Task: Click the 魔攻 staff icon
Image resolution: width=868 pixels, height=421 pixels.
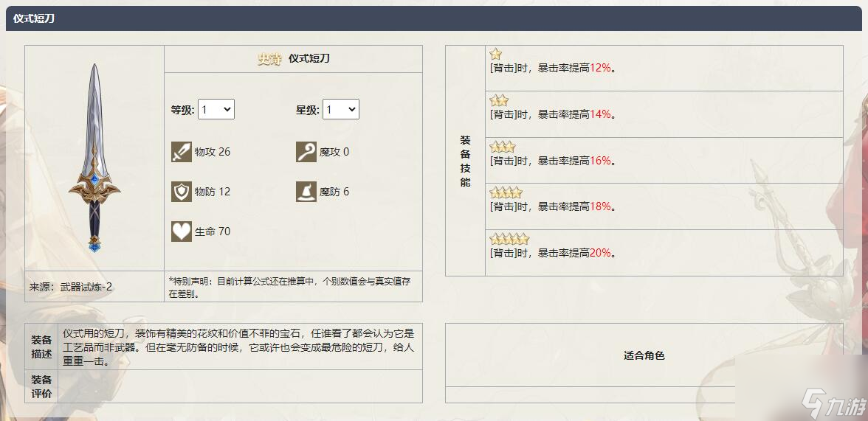Action: pos(306,152)
